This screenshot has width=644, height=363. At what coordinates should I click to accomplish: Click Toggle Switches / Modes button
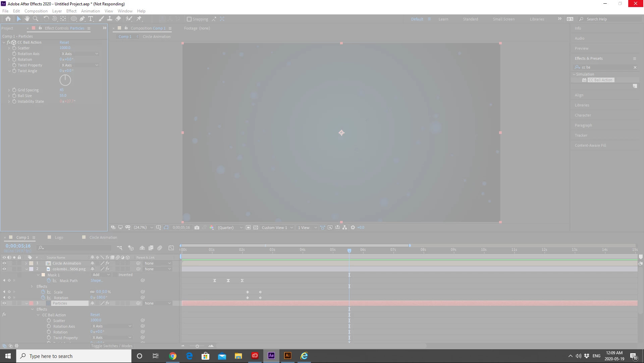coord(112,346)
